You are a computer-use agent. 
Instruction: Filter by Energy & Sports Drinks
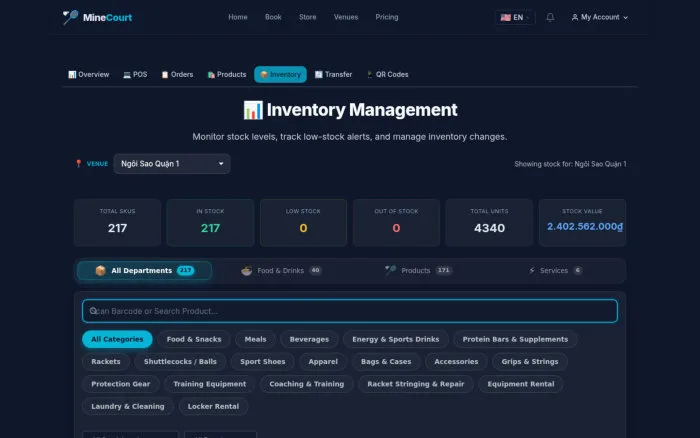[396, 339]
